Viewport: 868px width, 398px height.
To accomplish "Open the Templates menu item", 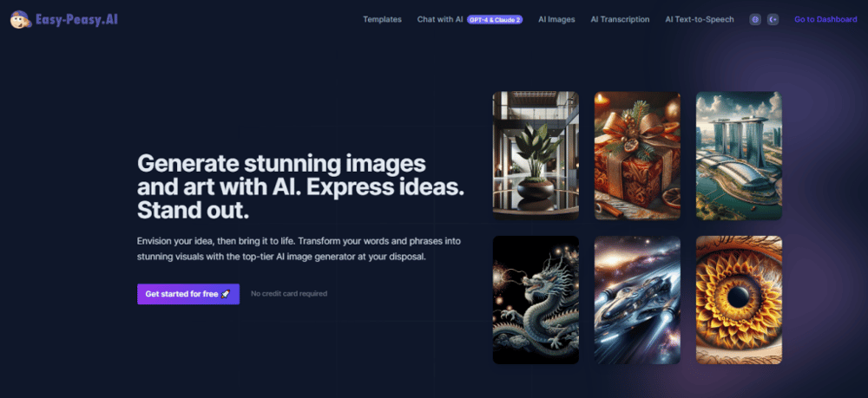I will pyautogui.click(x=382, y=19).
